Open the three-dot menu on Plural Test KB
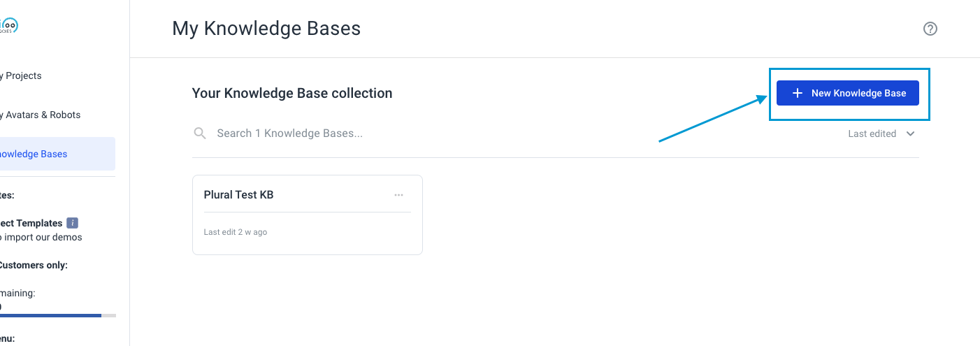Screen dimensions: 980x346 [398, 195]
